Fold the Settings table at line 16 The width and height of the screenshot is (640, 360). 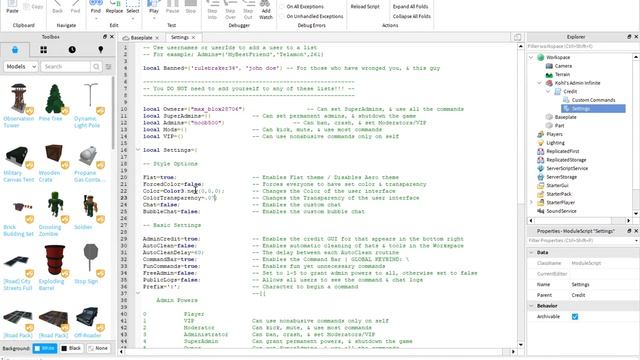pos(138,150)
